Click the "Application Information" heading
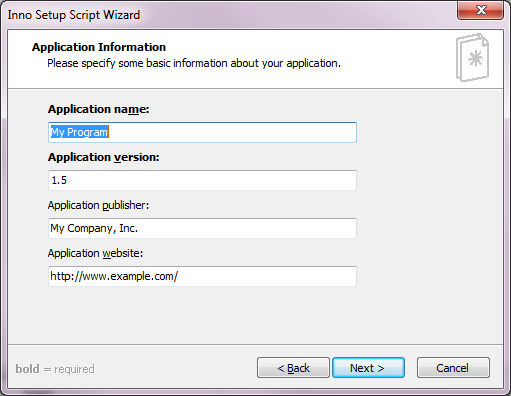 [x=99, y=47]
